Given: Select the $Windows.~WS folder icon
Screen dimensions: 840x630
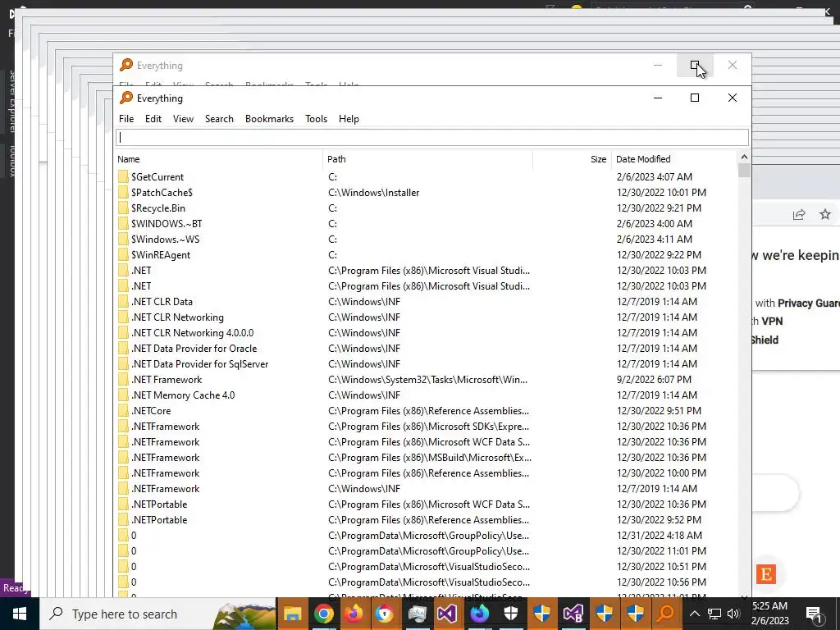Looking at the screenshot, I should click(123, 239).
